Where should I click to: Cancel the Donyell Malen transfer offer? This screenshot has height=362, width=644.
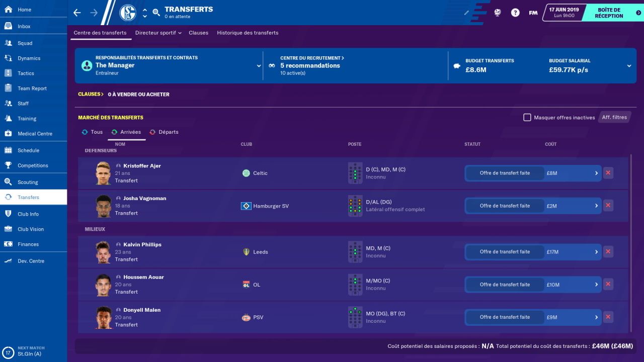pos(608,317)
